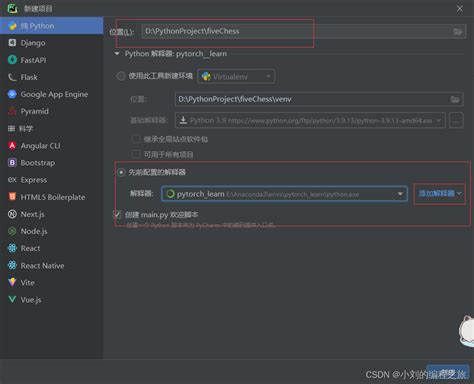474x384 pixels.
Task: Select Google App Engine project type
Action: (52, 94)
